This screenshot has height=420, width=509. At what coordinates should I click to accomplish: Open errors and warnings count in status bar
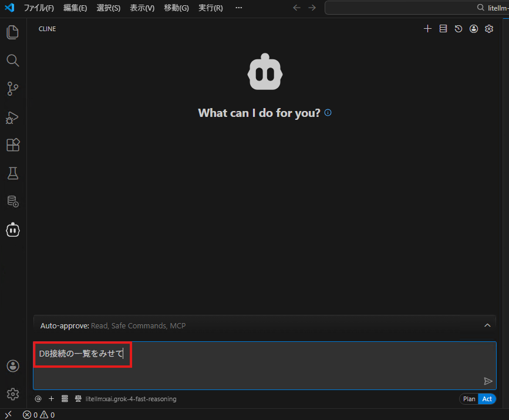click(x=39, y=415)
